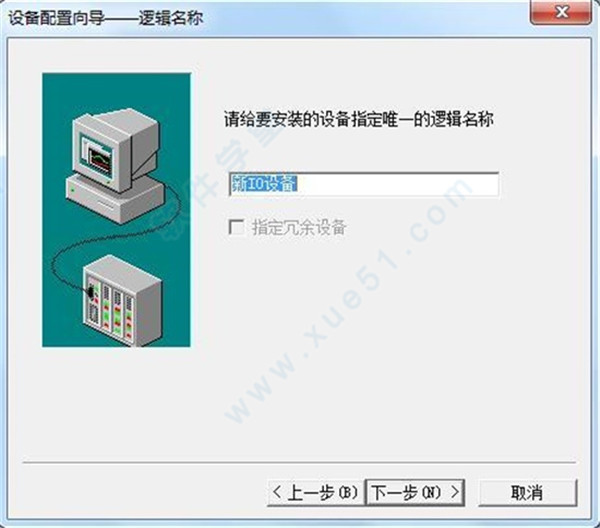
Task: Click the 指定冗余设备 label text
Action: pos(299,227)
